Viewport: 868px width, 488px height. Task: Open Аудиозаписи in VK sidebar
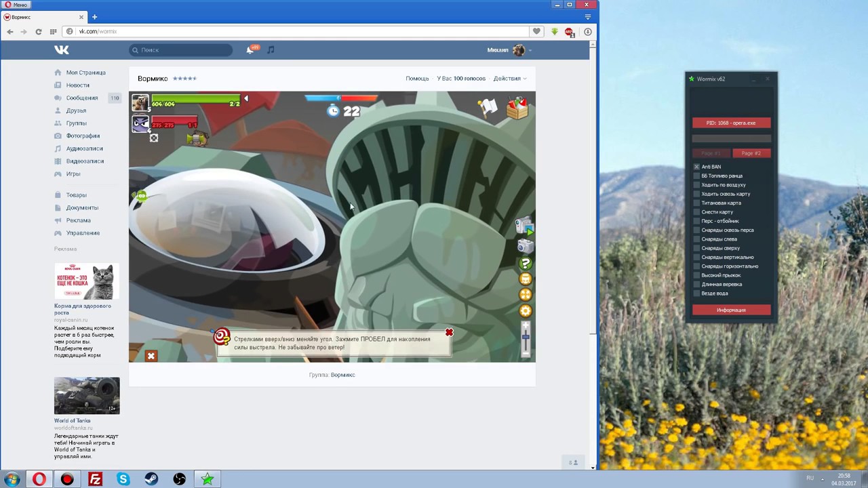coord(84,148)
